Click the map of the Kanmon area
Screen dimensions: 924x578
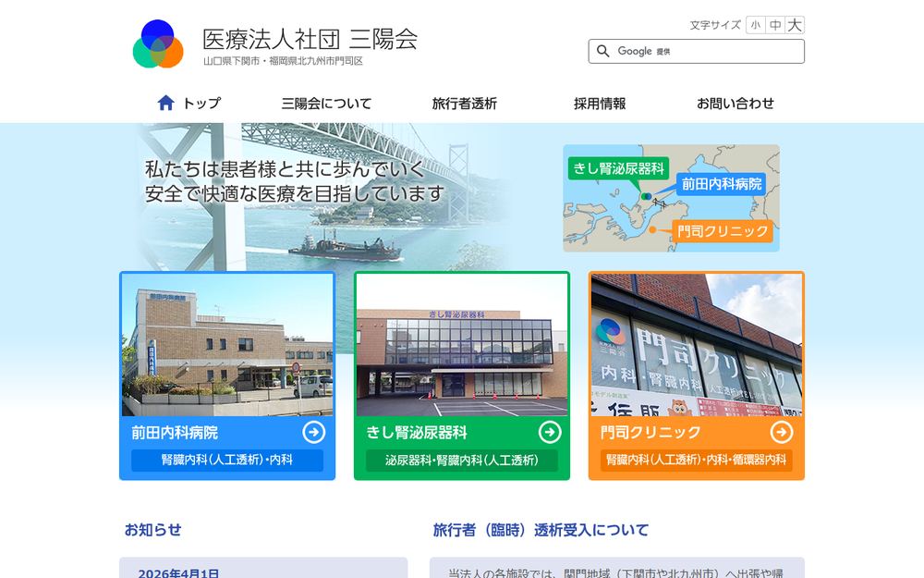671,198
